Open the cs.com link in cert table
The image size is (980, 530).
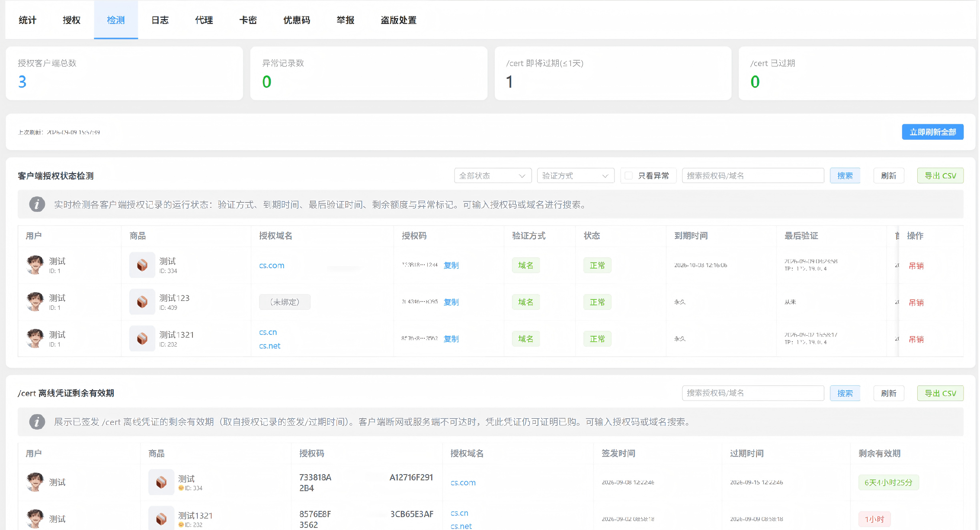pos(463,482)
